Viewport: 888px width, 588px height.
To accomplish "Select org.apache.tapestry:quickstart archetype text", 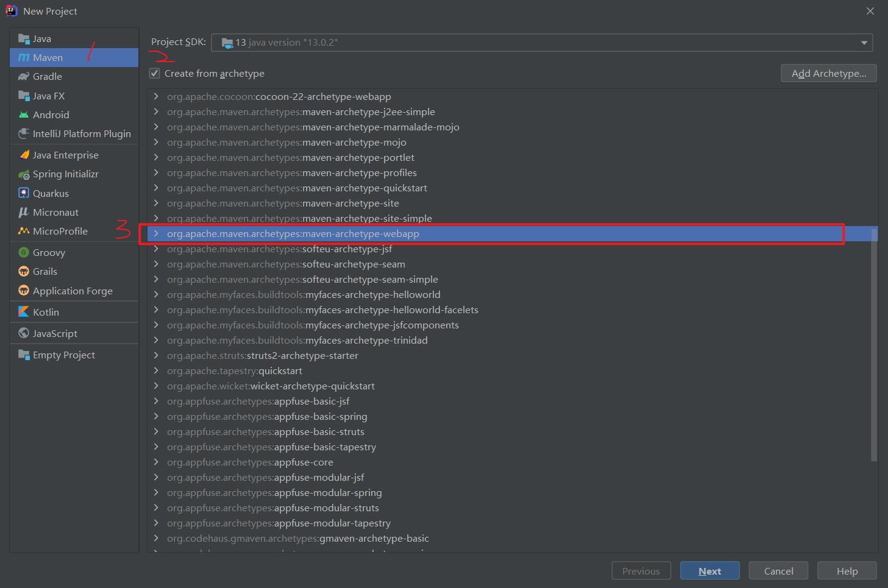I will pyautogui.click(x=235, y=370).
